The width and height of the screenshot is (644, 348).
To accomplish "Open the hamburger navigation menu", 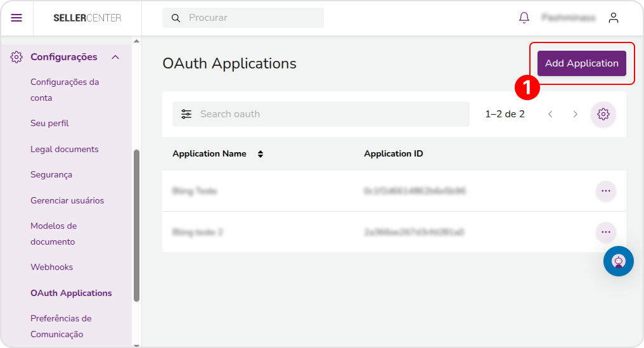I will (16, 18).
